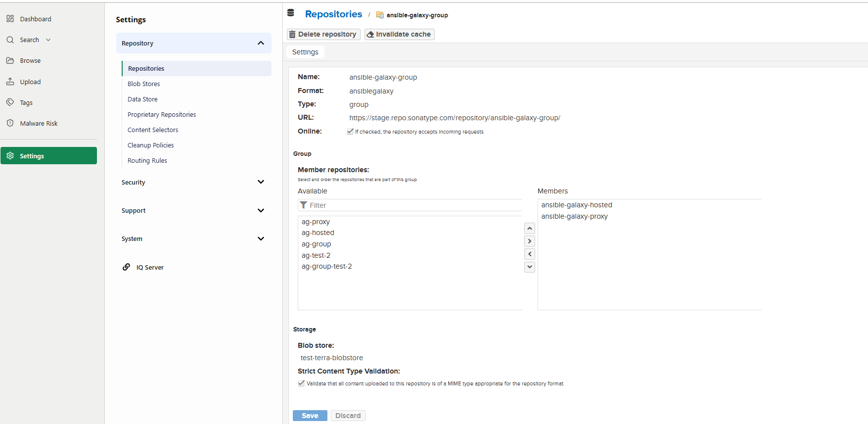Click the Upload tray icon
Viewport: 868px width, 424px height.
(x=10, y=82)
